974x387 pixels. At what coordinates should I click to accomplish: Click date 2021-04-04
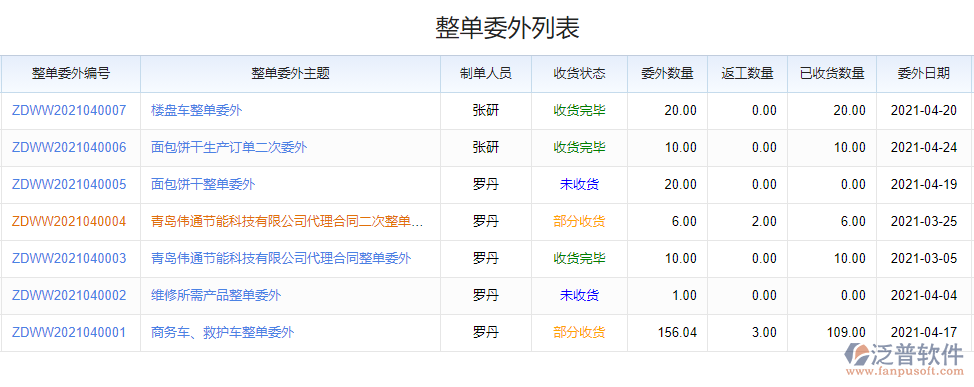pos(924,296)
